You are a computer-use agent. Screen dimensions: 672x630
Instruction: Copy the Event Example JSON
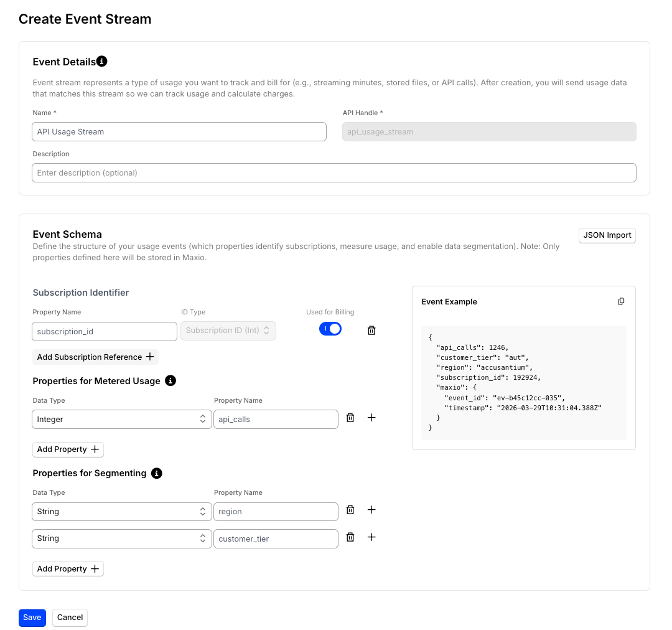(621, 301)
